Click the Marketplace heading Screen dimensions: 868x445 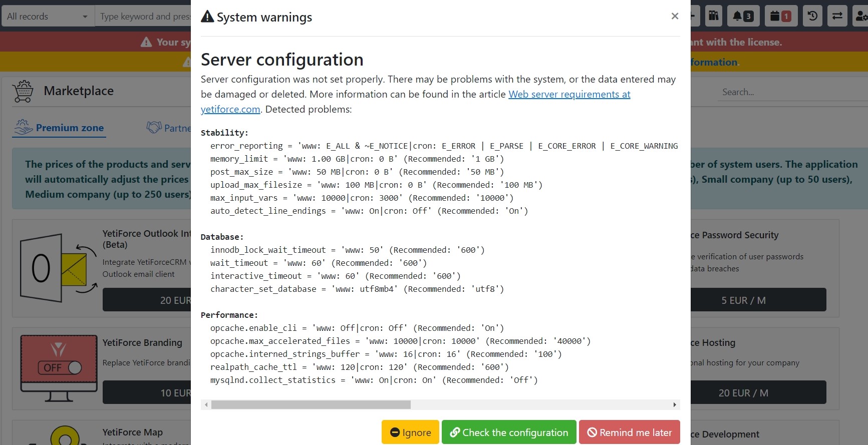(79, 91)
